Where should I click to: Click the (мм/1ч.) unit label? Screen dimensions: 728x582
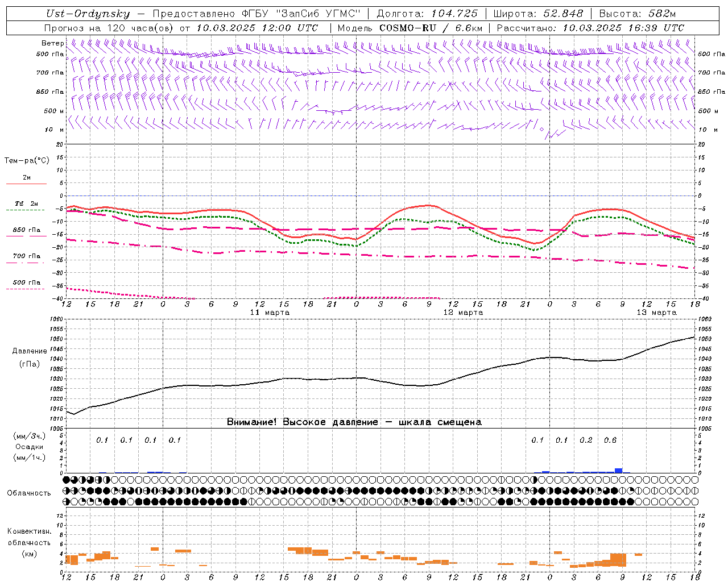coord(30,458)
